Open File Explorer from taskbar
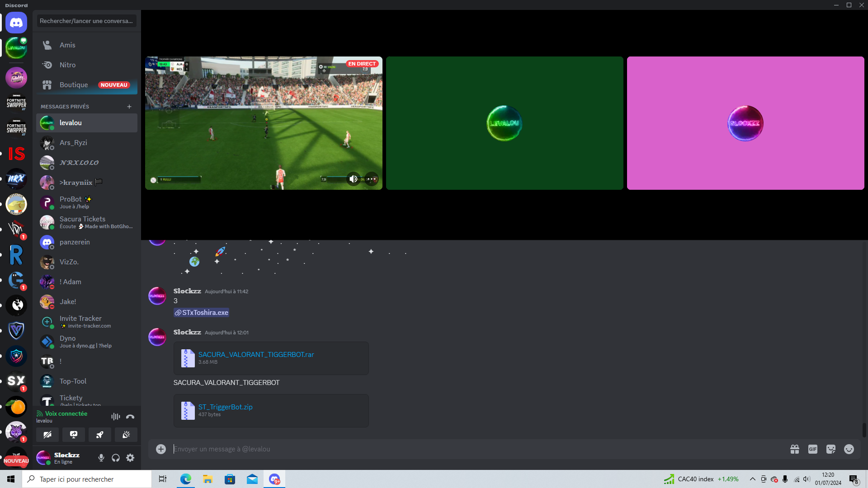The width and height of the screenshot is (868, 488). click(x=208, y=479)
